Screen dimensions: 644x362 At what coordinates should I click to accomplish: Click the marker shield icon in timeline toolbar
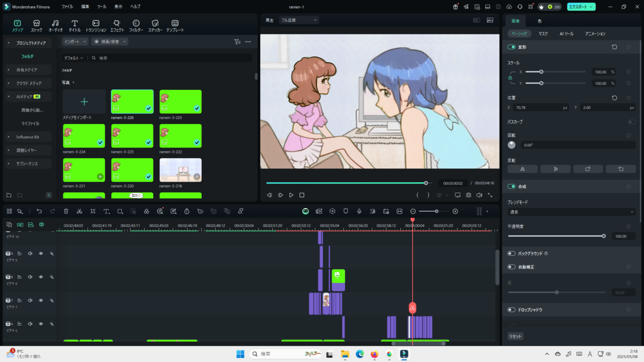[346, 211]
